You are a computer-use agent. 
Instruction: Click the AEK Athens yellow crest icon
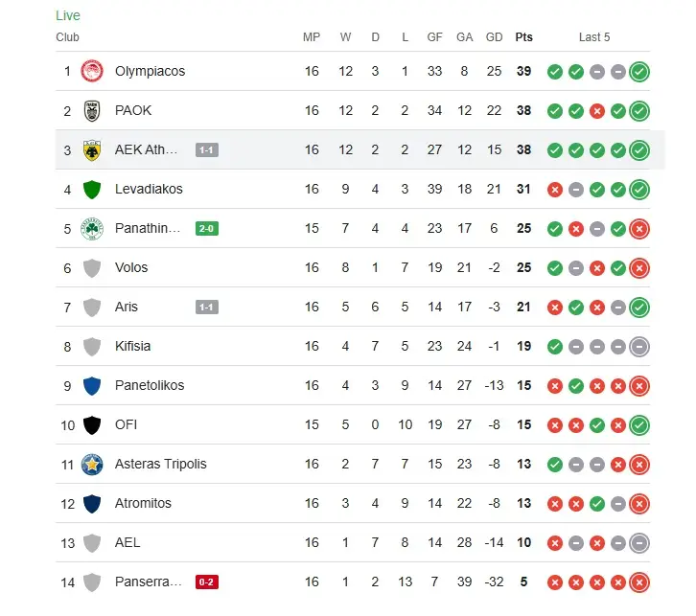[x=92, y=149]
